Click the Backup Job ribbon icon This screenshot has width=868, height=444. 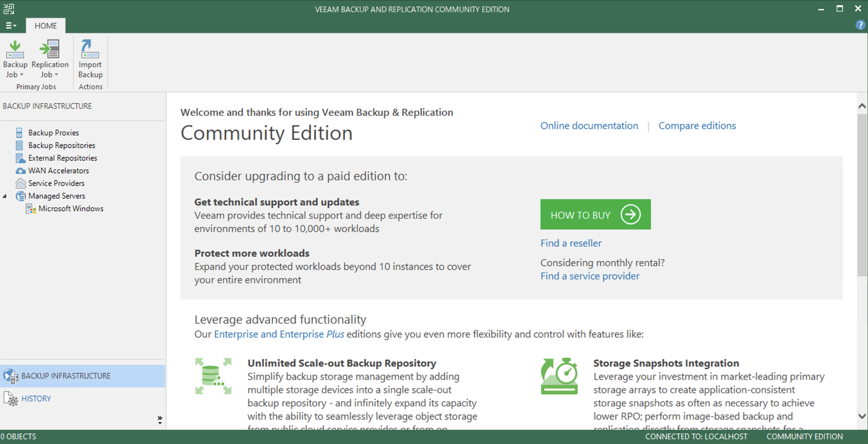15,49
